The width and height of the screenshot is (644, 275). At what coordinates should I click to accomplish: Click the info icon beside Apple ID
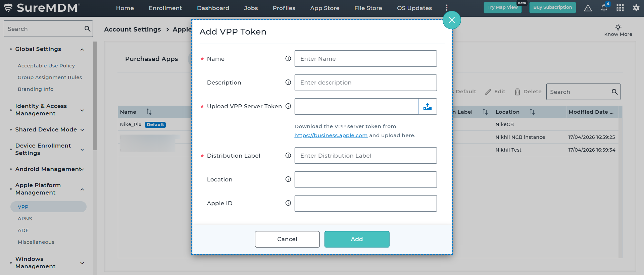pyautogui.click(x=288, y=203)
